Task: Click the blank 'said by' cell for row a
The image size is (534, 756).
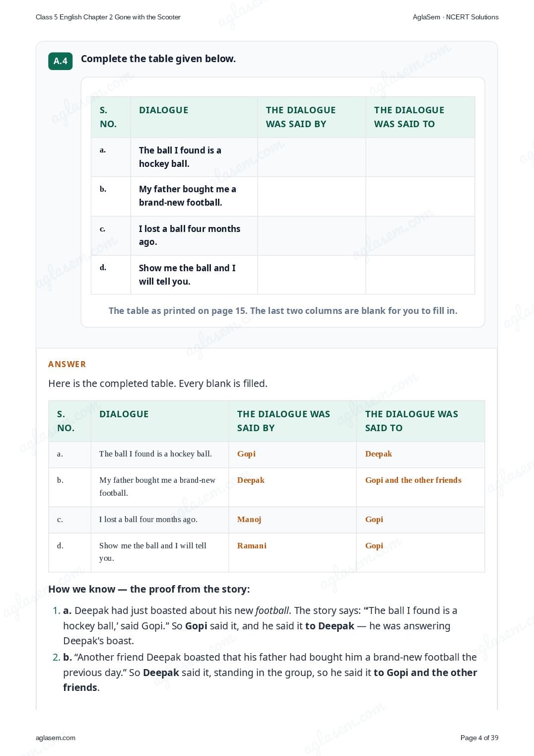Action: point(312,157)
